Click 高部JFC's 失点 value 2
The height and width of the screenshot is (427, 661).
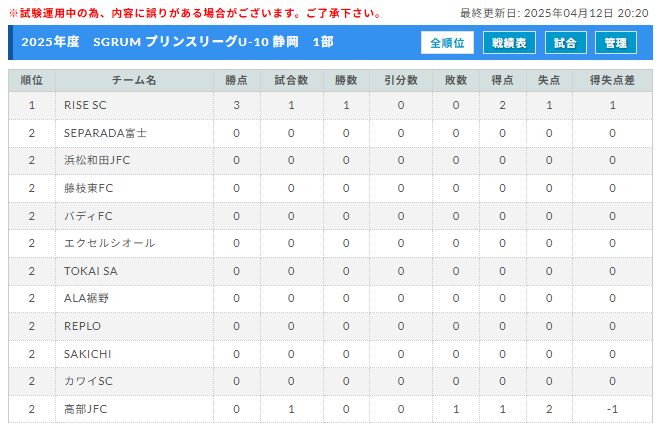click(x=549, y=409)
